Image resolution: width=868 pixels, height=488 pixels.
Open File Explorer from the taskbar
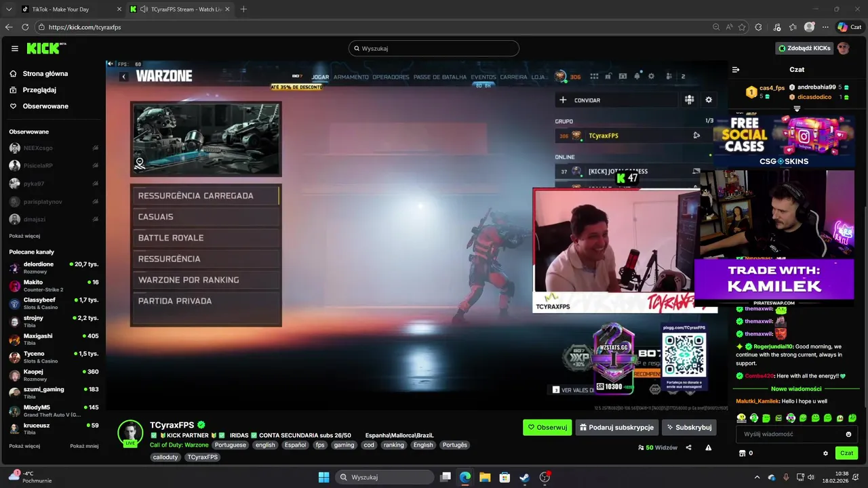point(485,477)
